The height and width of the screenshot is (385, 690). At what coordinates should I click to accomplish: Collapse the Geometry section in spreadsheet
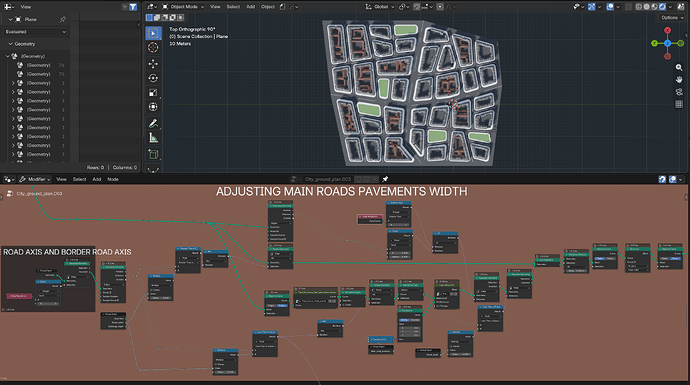point(11,44)
